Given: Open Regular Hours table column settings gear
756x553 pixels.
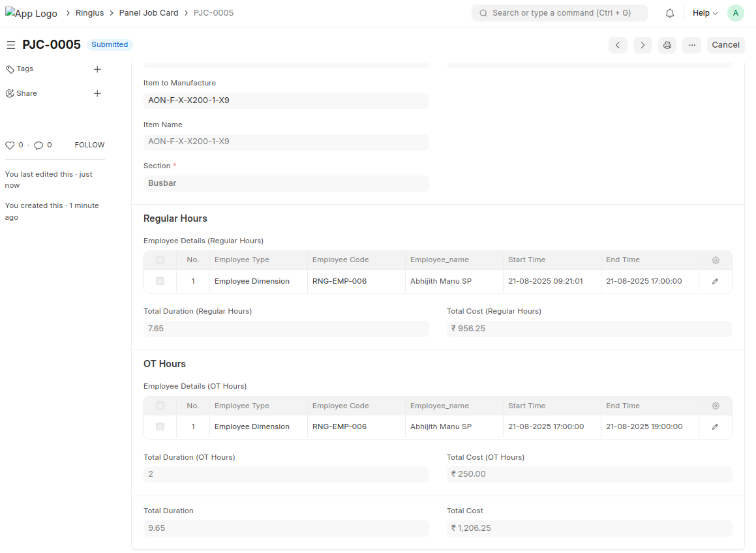Looking at the screenshot, I should pyautogui.click(x=715, y=260).
